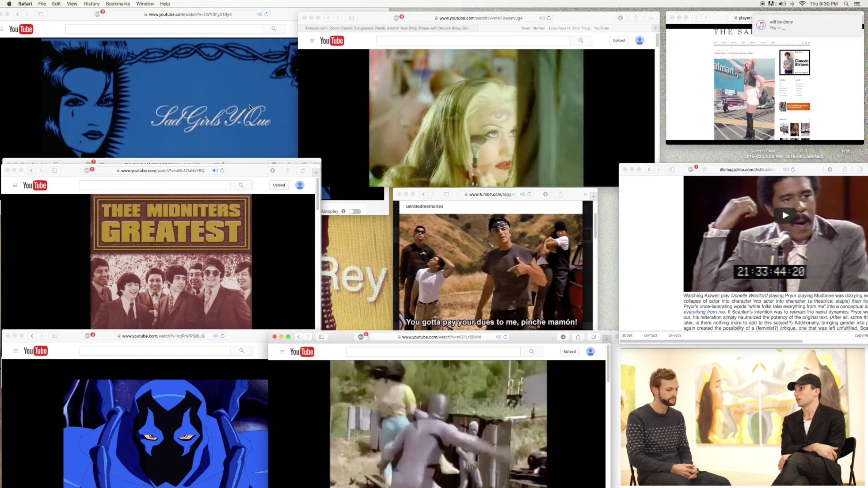Open share menu in the mXFXwenVJg4 window
Screen dimensions: 868x488
[635, 18]
